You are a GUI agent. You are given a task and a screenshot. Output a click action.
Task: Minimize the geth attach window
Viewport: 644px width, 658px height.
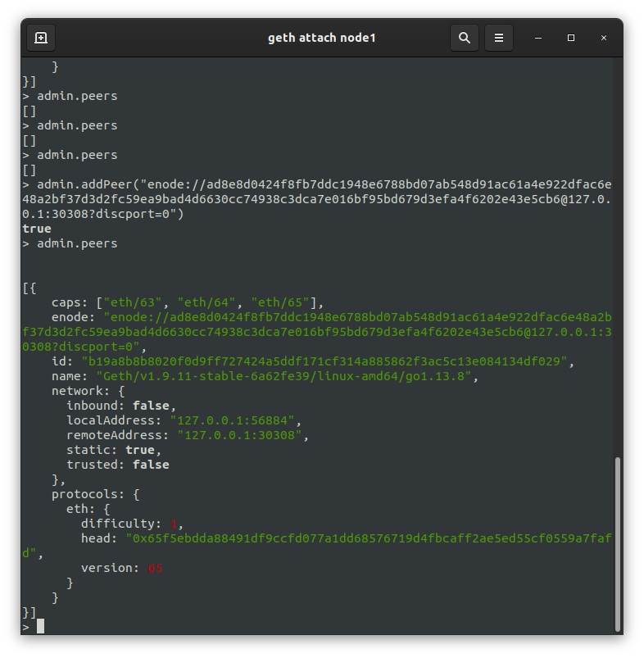pos(538,38)
